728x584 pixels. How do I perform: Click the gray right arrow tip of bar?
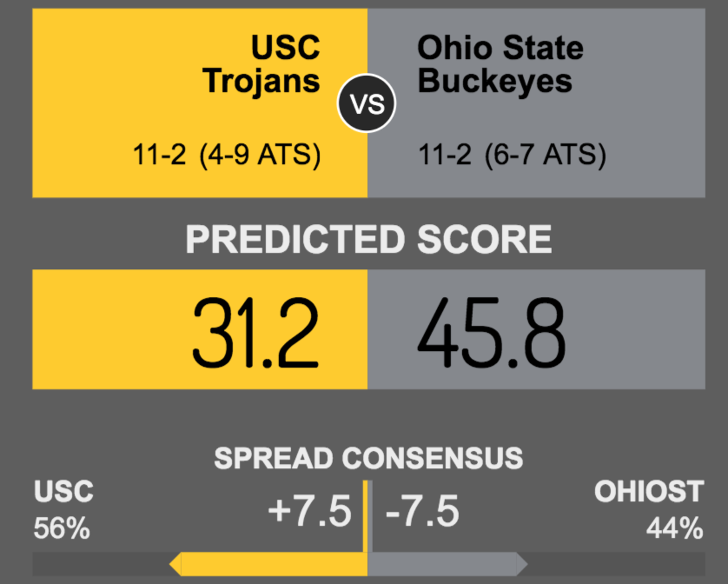tap(522, 564)
